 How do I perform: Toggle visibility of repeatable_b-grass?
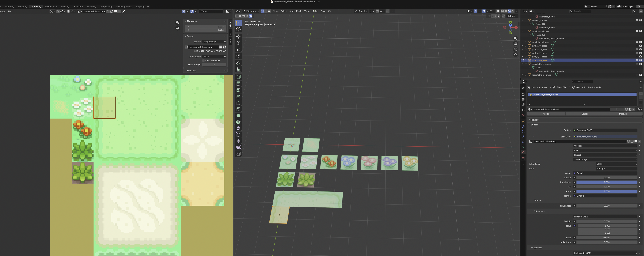click(637, 75)
